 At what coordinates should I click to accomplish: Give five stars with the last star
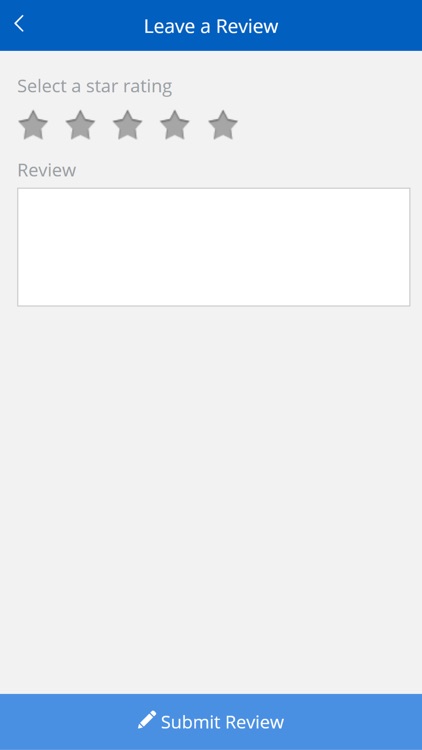pyautogui.click(x=223, y=125)
